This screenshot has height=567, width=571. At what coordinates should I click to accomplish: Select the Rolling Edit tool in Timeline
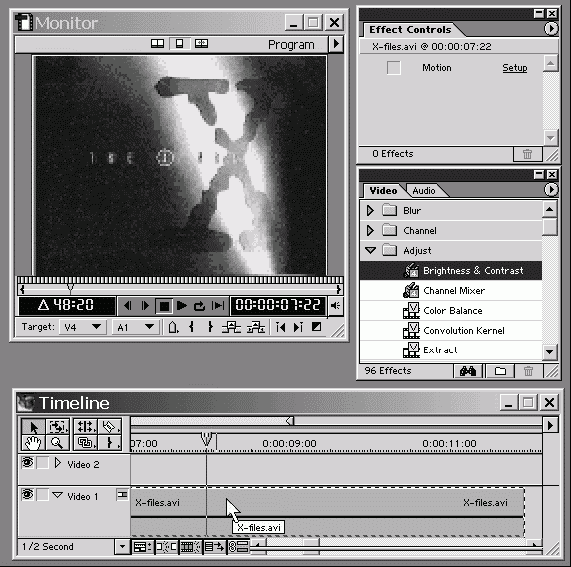coord(85,426)
